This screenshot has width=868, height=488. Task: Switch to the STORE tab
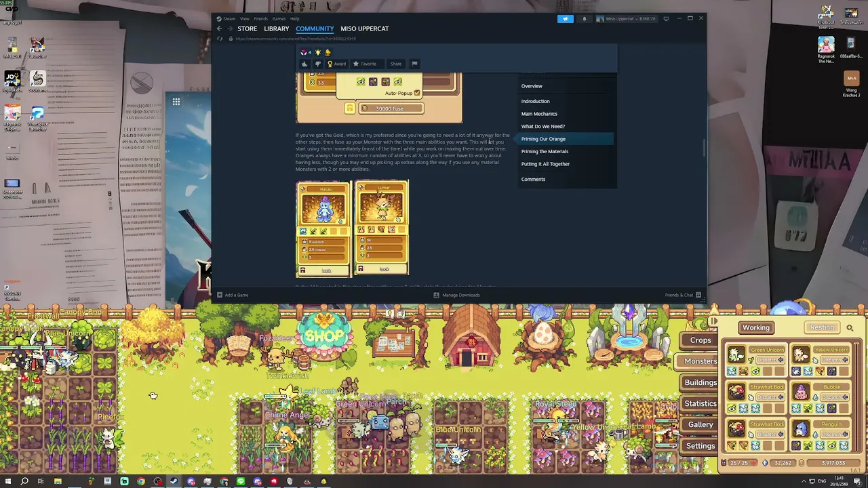(247, 28)
